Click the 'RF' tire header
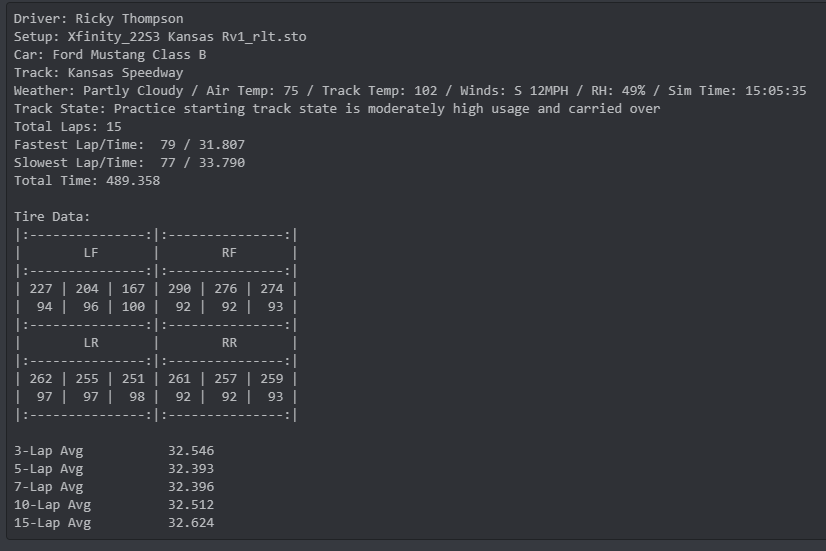This screenshot has height=551, width=826. tap(229, 253)
